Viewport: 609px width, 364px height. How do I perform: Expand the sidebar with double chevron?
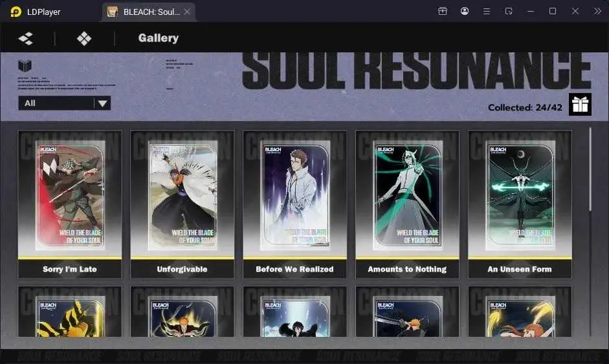(x=597, y=11)
